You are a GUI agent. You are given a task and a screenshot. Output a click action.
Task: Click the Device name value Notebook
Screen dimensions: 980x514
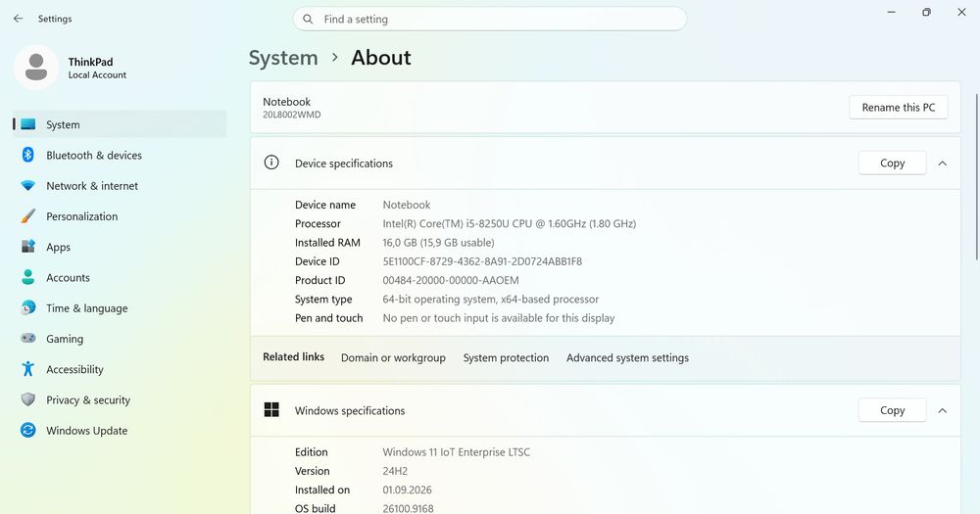[x=407, y=205]
